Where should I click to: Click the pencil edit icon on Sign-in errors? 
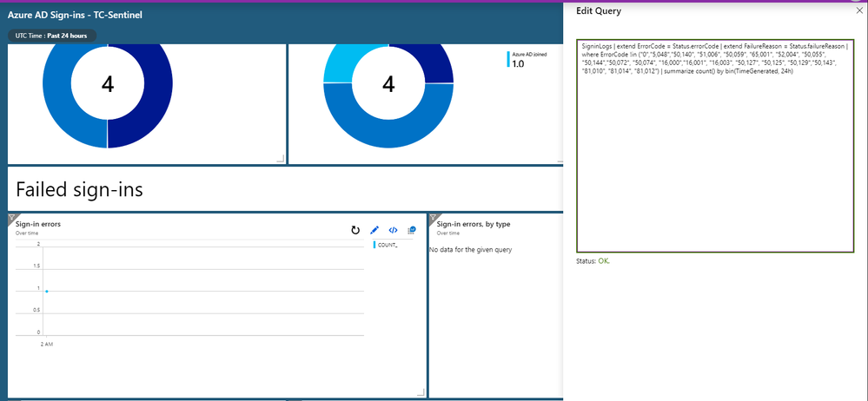(x=374, y=230)
